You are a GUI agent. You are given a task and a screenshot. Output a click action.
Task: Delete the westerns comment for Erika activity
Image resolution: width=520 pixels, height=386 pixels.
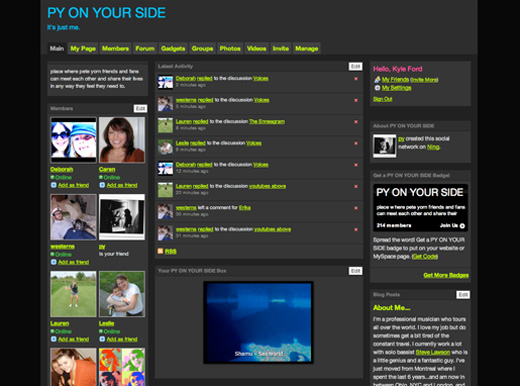pos(356,208)
